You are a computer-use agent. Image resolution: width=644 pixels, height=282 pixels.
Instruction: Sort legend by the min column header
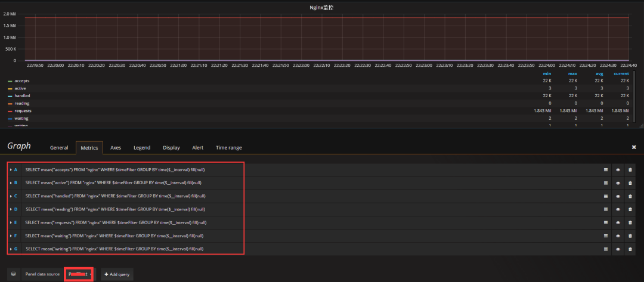click(x=547, y=74)
